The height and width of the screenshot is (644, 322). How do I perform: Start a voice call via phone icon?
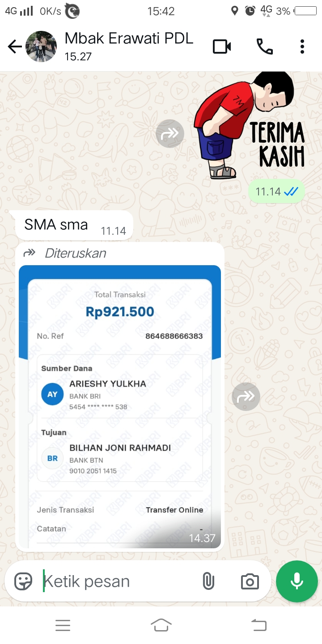click(x=264, y=47)
